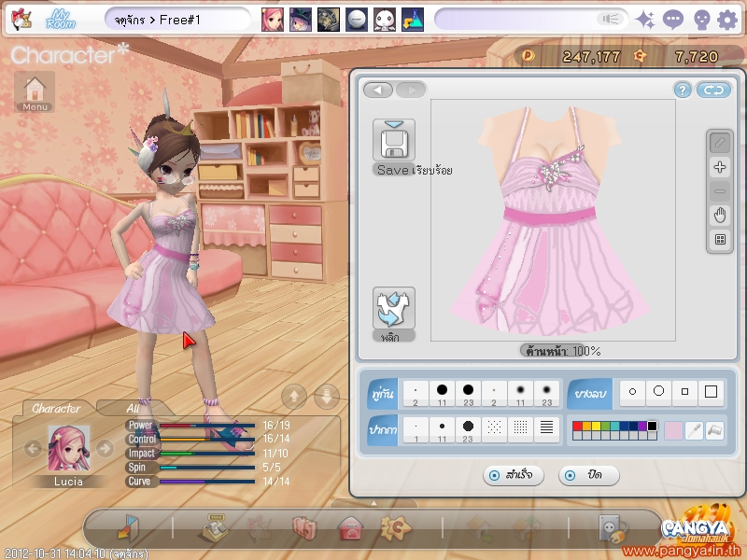Open the white mascot shortcut in top bar
The width and height of the screenshot is (747, 560).
pos(384,20)
